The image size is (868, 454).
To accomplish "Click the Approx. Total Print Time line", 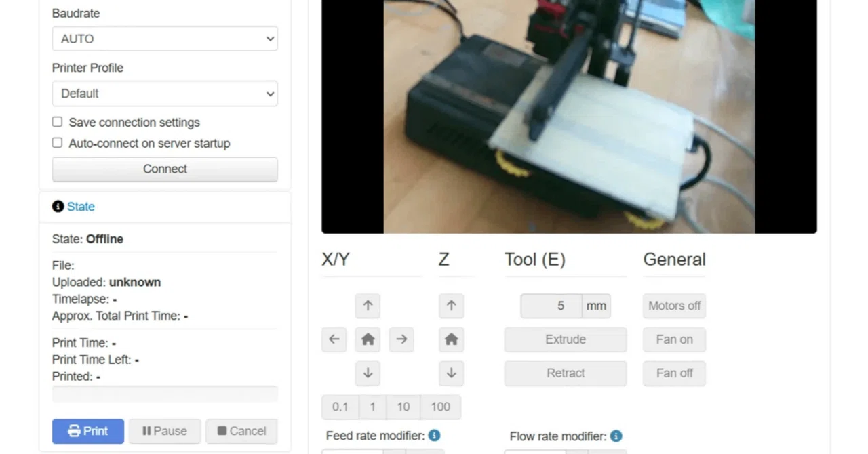I will (x=120, y=316).
